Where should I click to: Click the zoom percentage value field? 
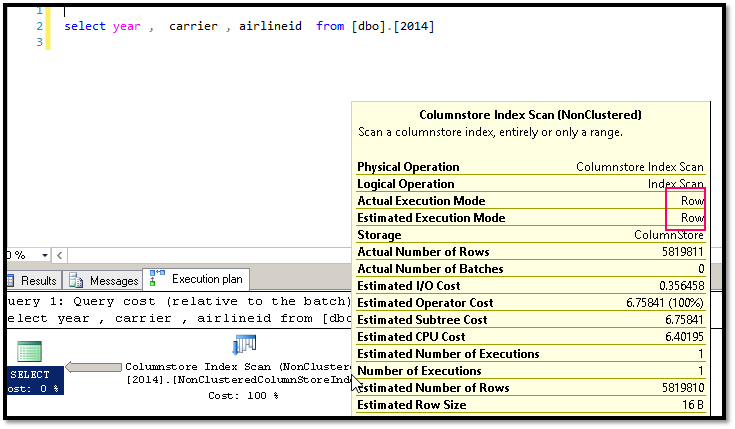point(22,256)
